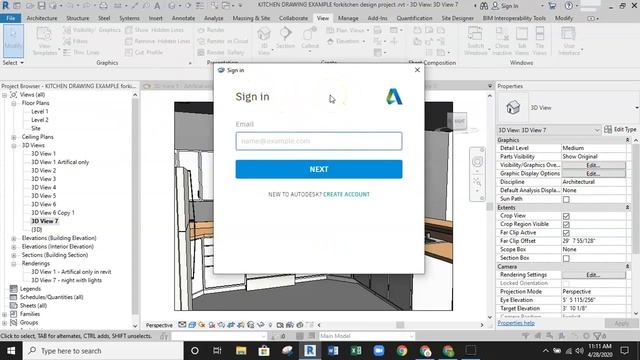Expand the Ceiling Plans tree node
This screenshot has width=640, height=360.
coord(13,137)
